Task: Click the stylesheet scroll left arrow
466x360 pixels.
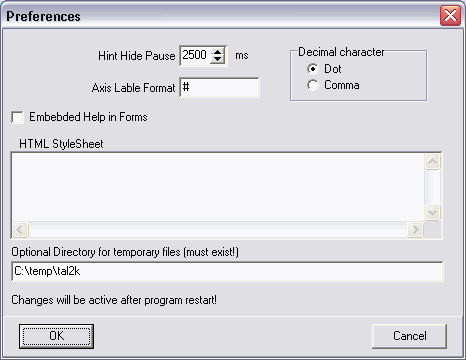Action: pyautogui.click(x=20, y=229)
